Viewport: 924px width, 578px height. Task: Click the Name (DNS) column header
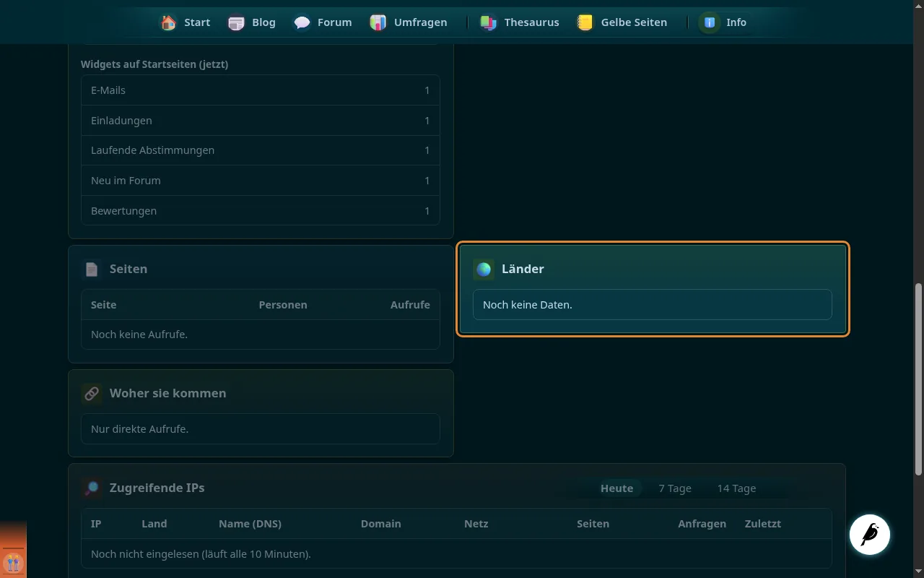250,524
